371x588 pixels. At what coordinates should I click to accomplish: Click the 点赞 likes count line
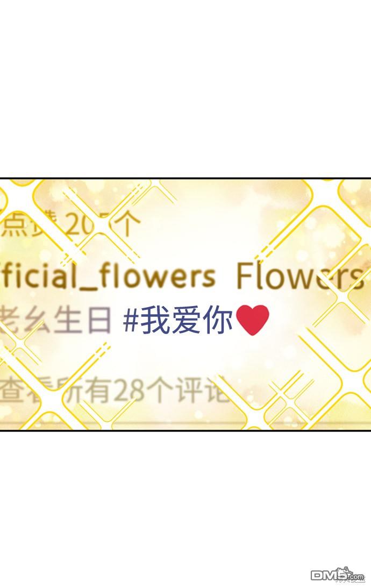(x=70, y=225)
